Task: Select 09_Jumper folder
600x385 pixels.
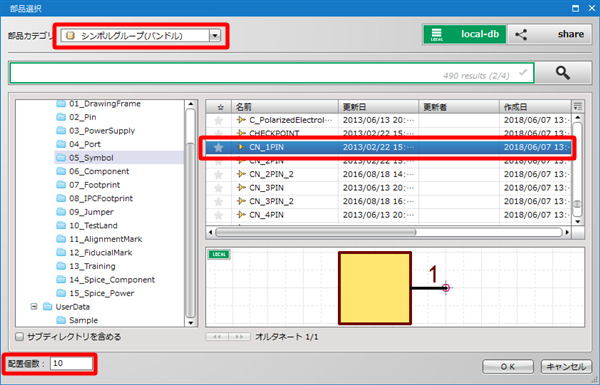Action: (x=85, y=212)
